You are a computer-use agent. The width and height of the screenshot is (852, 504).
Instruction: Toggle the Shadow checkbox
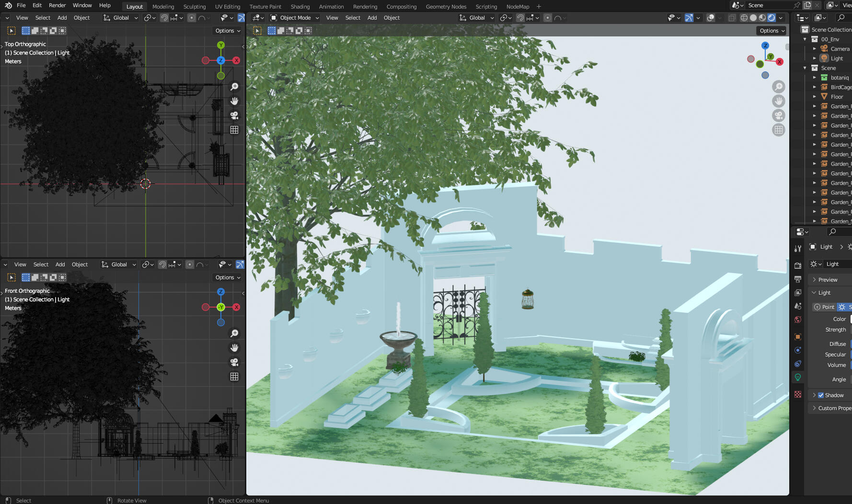click(x=821, y=395)
